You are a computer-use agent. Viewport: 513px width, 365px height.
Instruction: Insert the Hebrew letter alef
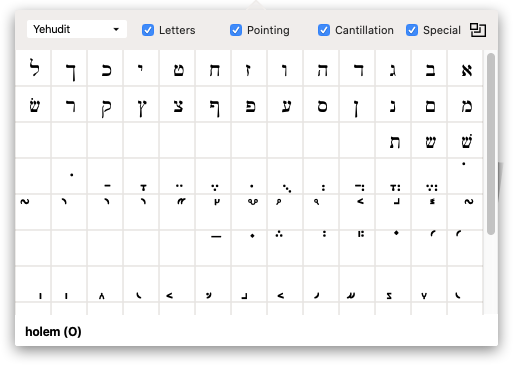[x=466, y=68]
